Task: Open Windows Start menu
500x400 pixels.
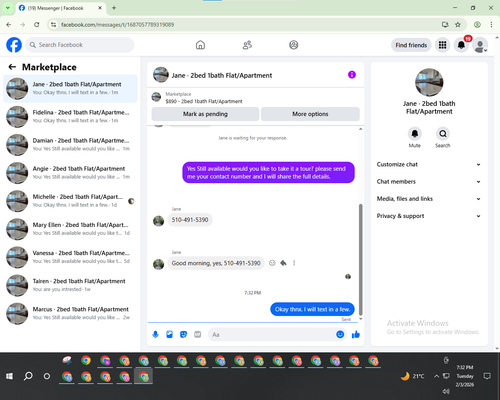Action: pyautogui.click(x=9, y=376)
